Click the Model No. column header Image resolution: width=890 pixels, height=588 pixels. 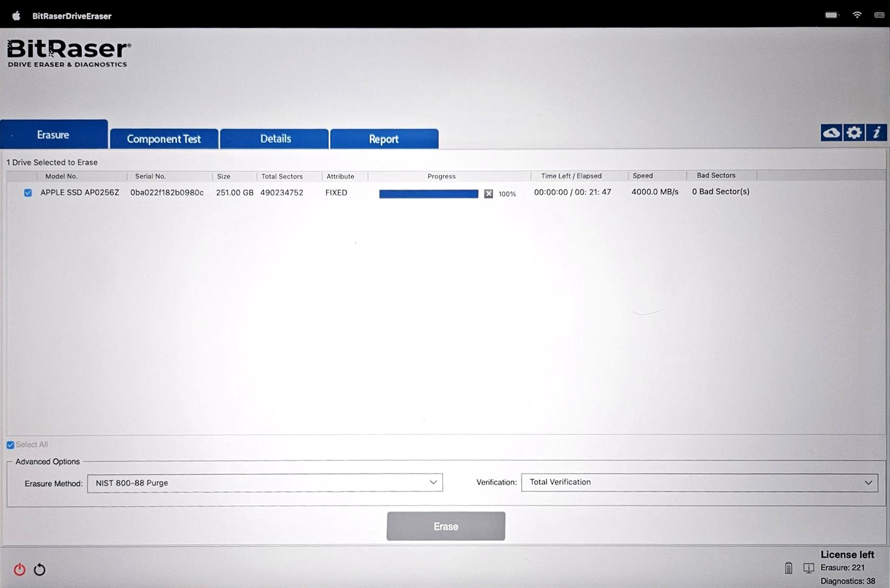62,176
